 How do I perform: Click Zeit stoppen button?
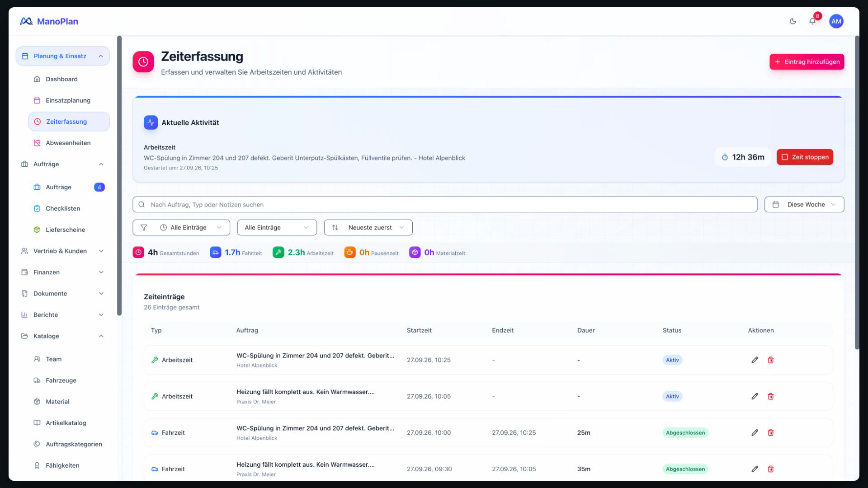pyautogui.click(x=805, y=157)
